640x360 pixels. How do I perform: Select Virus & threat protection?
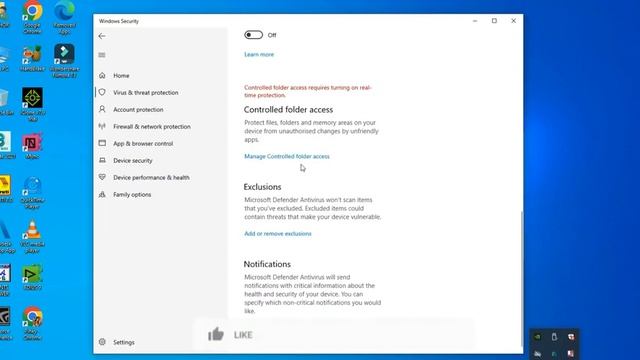click(x=146, y=93)
